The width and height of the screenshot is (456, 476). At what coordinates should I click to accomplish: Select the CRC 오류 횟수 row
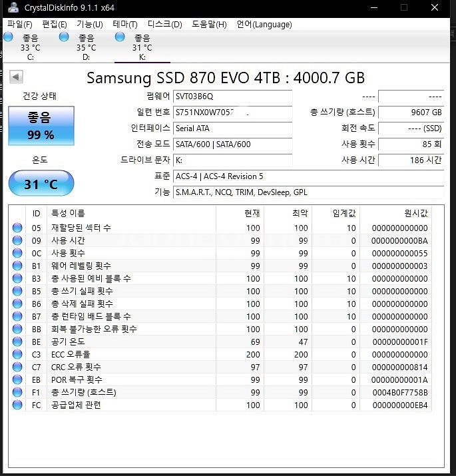(220, 367)
